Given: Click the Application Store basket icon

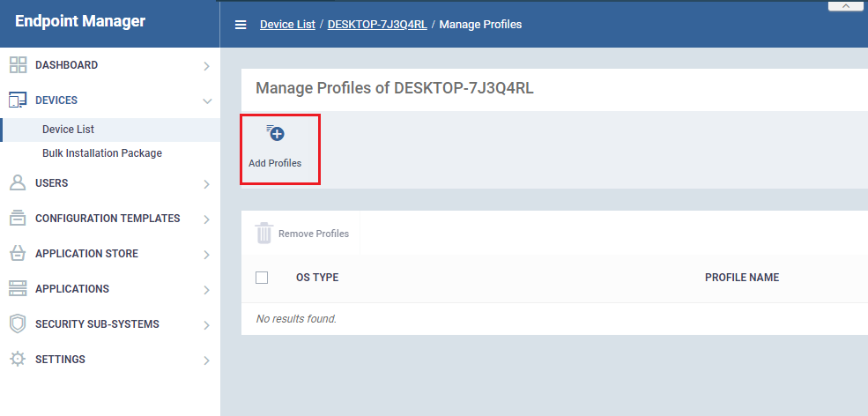Looking at the screenshot, I should click(x=19, y=253).
